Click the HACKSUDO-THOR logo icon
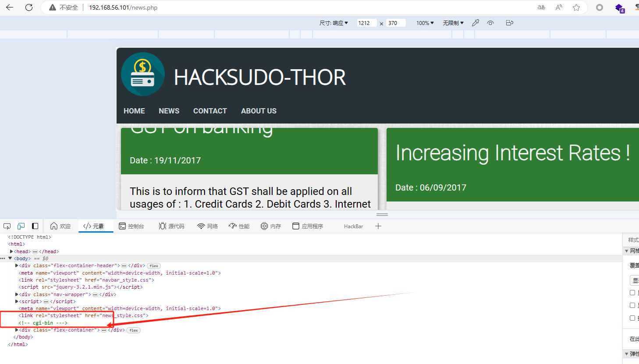Image resolution: width=639 pixels, height=364 pixels. (x=142, y=74)
